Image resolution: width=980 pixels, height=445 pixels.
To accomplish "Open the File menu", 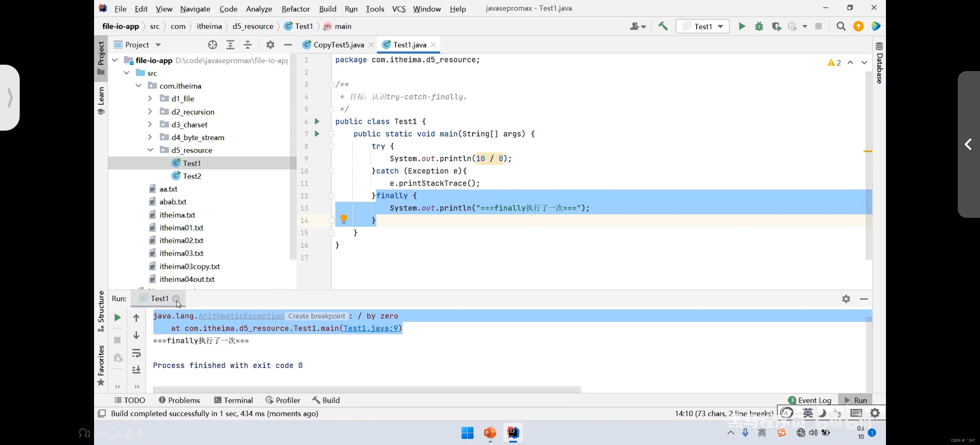I will point(120,8).
